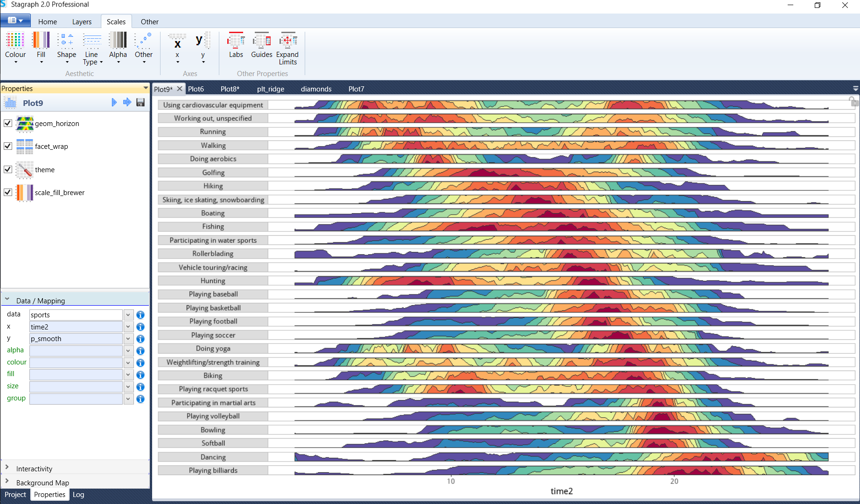Click the geom_horizon layer icon
The image size is (860, 504).
click(25, 124)
